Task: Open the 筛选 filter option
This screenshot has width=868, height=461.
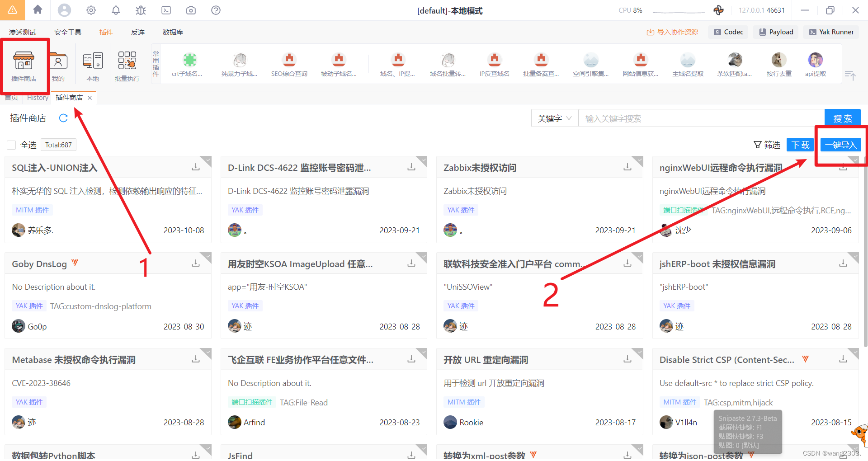Action: coord(767,145)
